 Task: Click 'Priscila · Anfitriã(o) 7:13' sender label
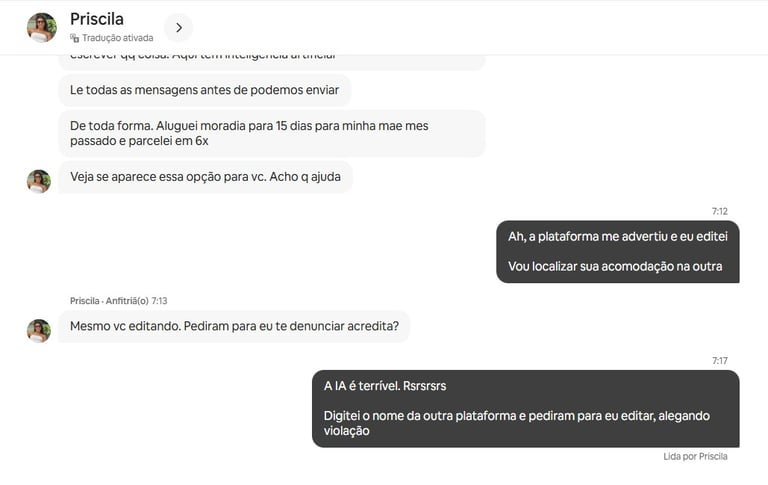coord(119,301)
